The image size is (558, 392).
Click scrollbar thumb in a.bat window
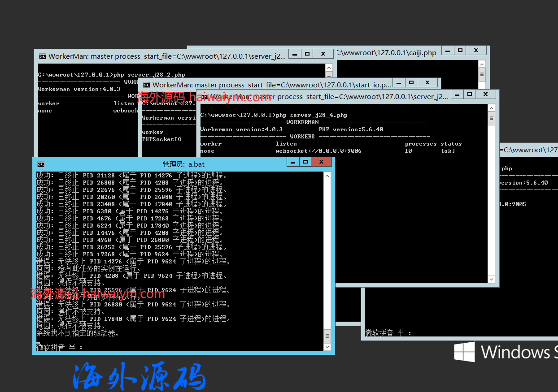click(327, 336)
